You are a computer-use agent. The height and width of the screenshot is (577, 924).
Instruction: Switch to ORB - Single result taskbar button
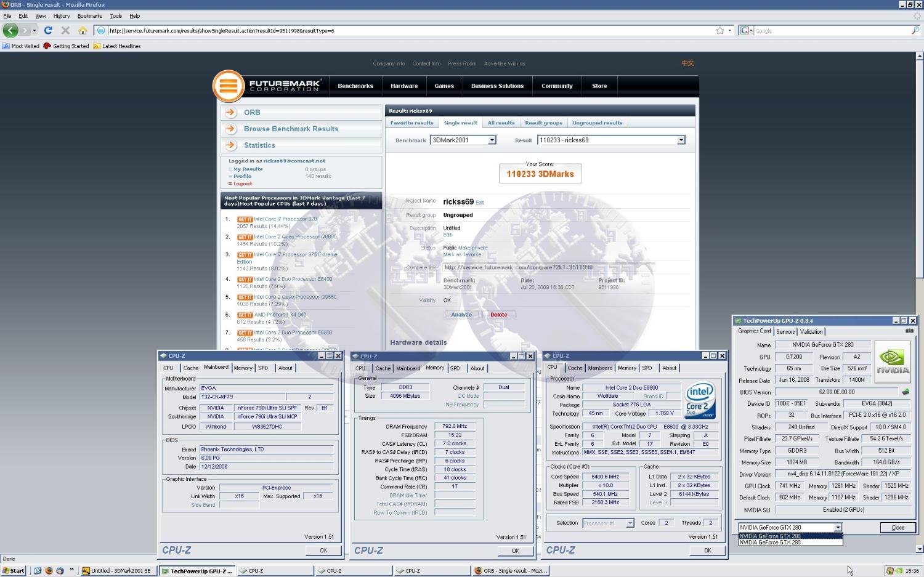(511, 571)
